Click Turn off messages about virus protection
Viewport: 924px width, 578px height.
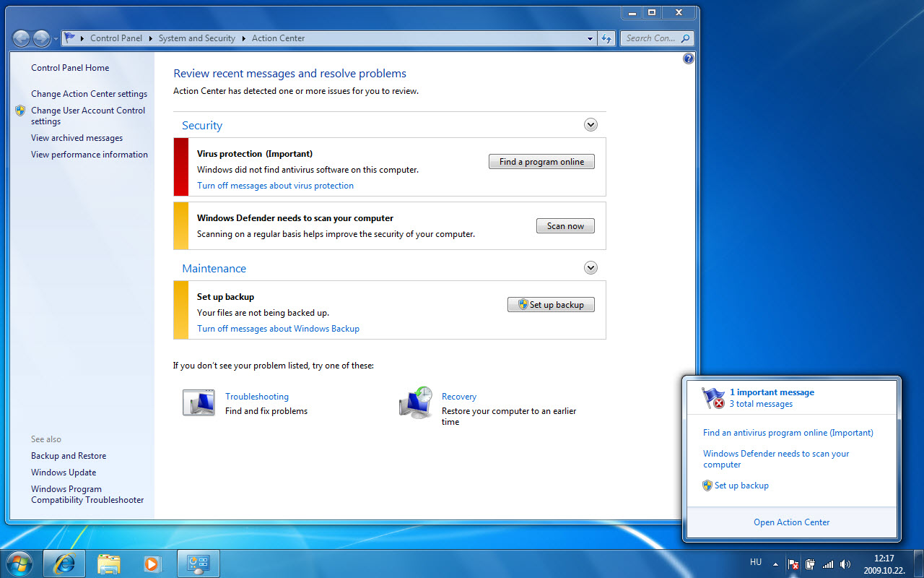(x=275, y=186)
